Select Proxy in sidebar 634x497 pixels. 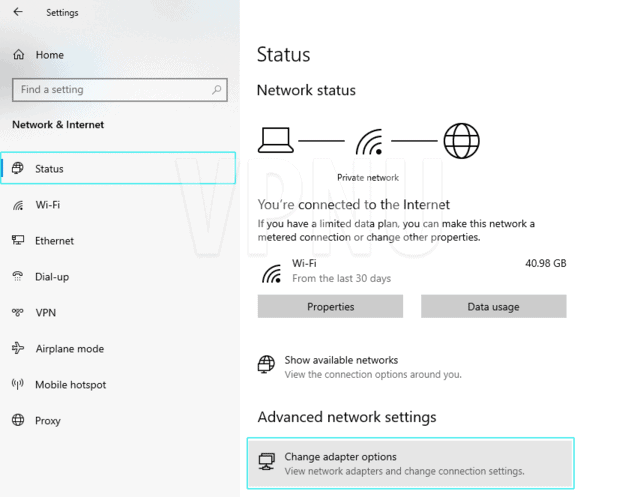click(x=118, y=421)
